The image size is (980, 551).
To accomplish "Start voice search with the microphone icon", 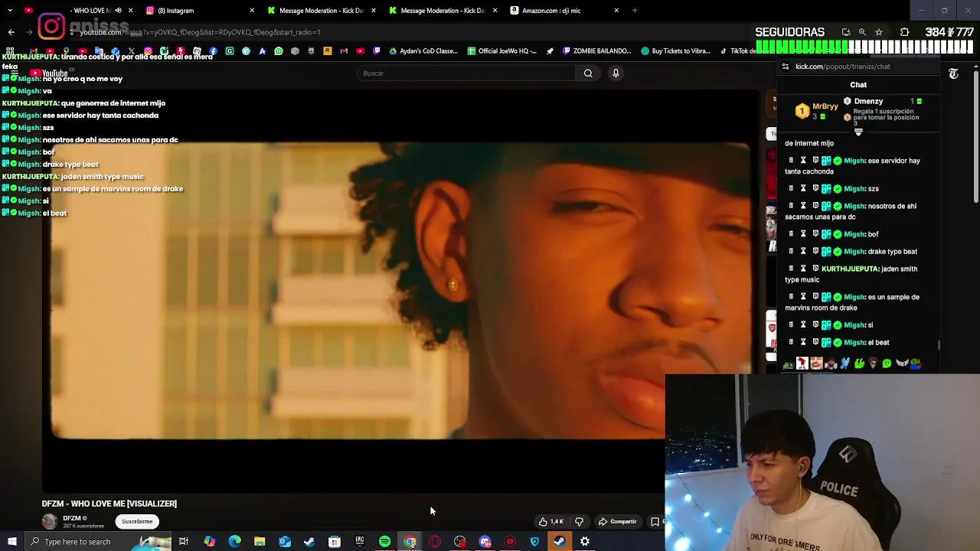I will coord(616,73).
